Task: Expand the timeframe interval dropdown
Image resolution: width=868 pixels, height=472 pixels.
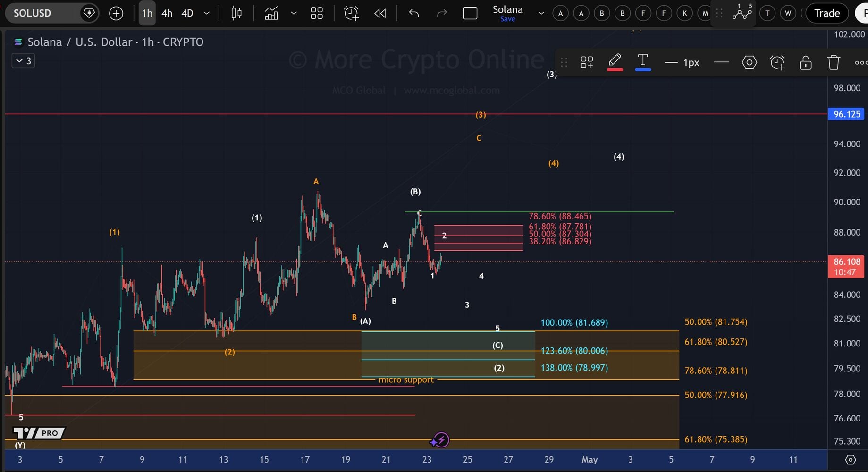Action: 206,13
